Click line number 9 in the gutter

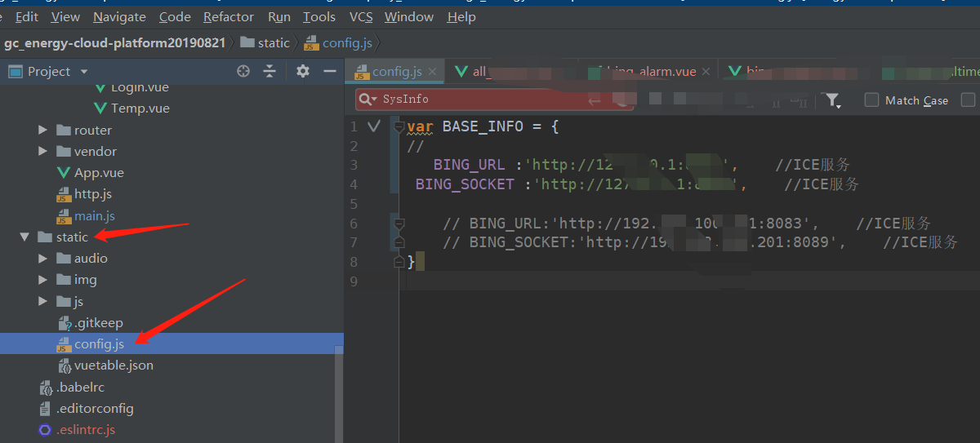[x=354, y=281]
